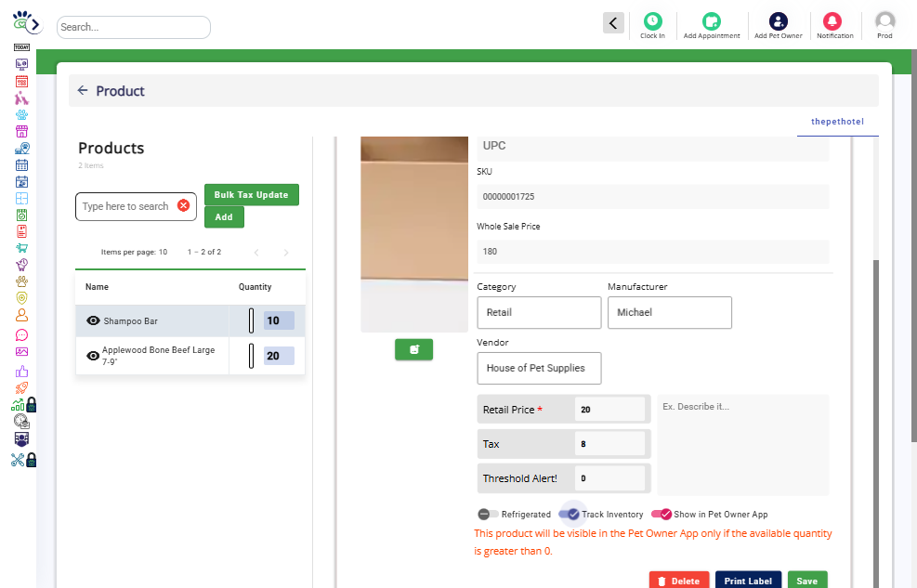Image resolution: width=917 pixels, height=588 pixels.
Task: Open the clock with briefcase sidebar icon
Action: 21,422
